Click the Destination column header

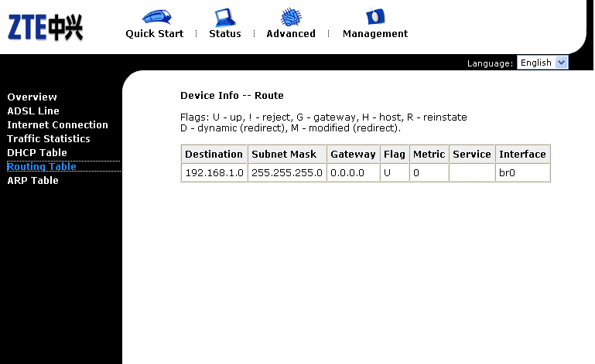point(214,155)
